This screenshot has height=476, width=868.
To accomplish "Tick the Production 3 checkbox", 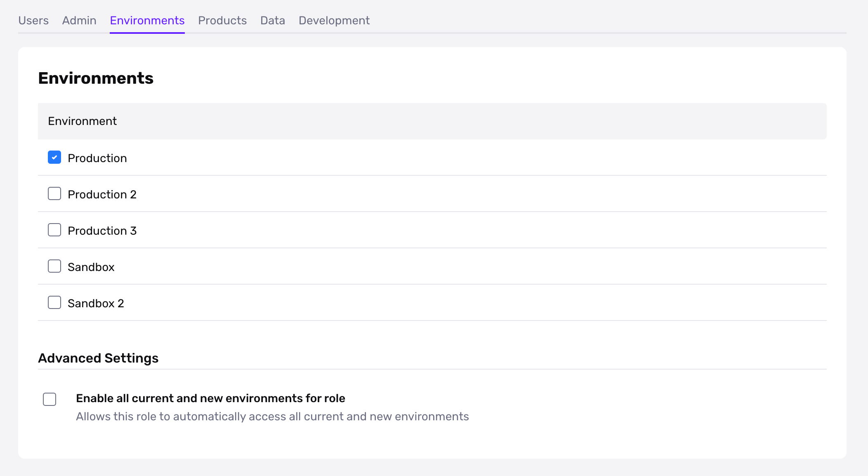I will (54, 230).
